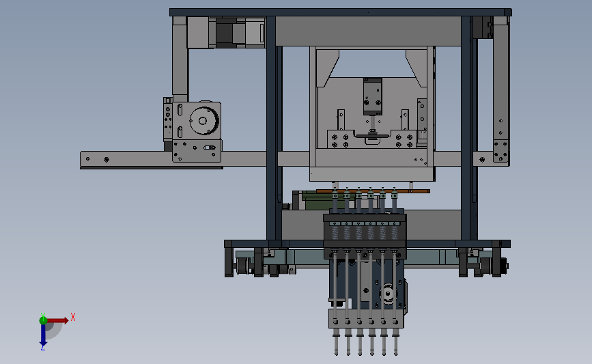Click the green Y axis ball of the triad

pyautogui.click(x=43, y=320)
